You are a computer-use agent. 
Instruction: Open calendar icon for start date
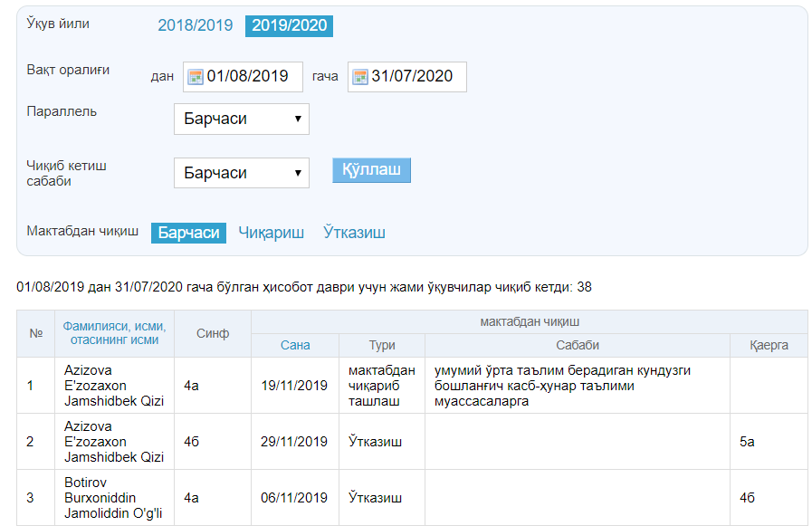(195, 77)
